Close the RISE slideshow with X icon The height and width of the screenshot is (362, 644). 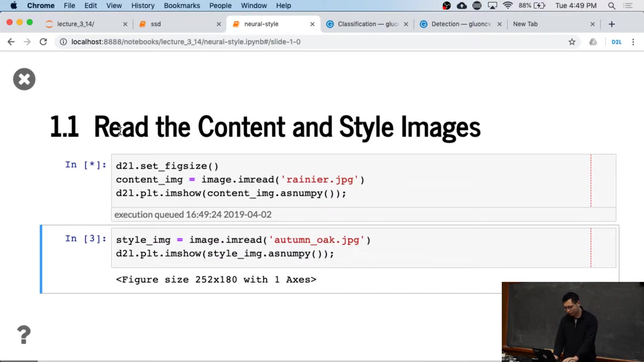pyautogui.click(x=24, y=79)
